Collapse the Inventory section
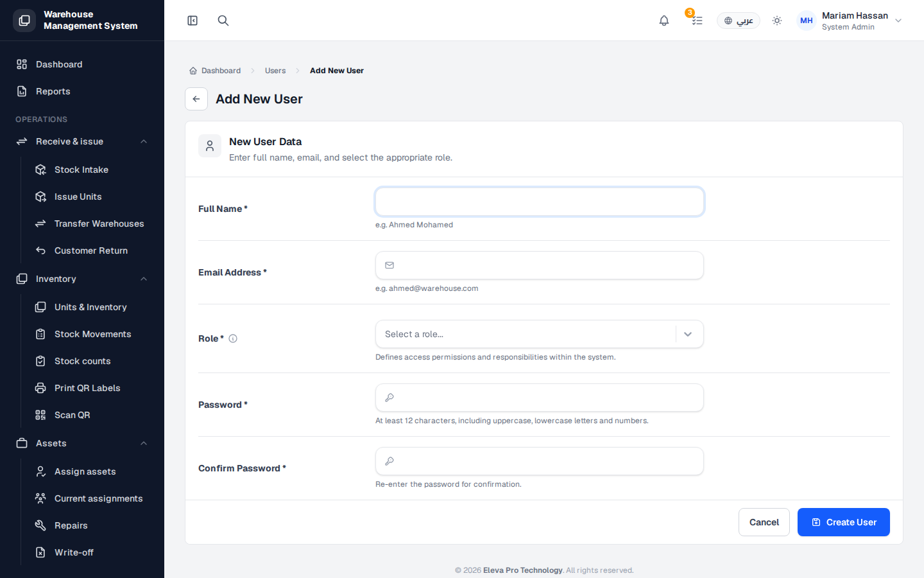The height and width of the screenshot is (578, 924). [x=82, y=279]
